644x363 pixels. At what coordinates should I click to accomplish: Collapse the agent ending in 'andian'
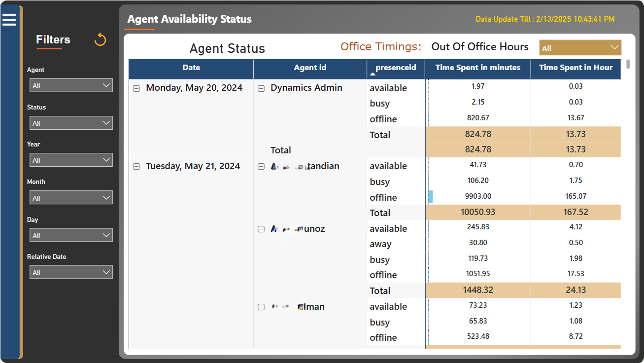click(261, 167)
